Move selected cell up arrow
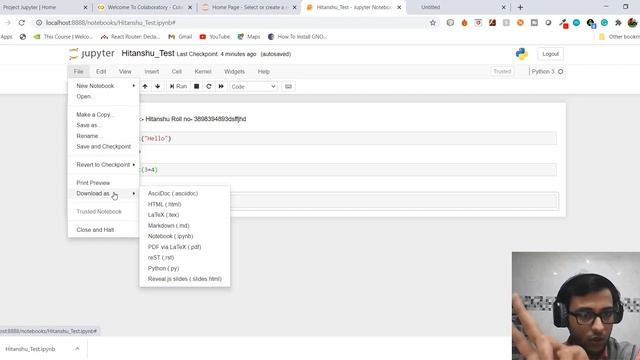The height and width of the screenshot is (360, 640). point(145,87)
